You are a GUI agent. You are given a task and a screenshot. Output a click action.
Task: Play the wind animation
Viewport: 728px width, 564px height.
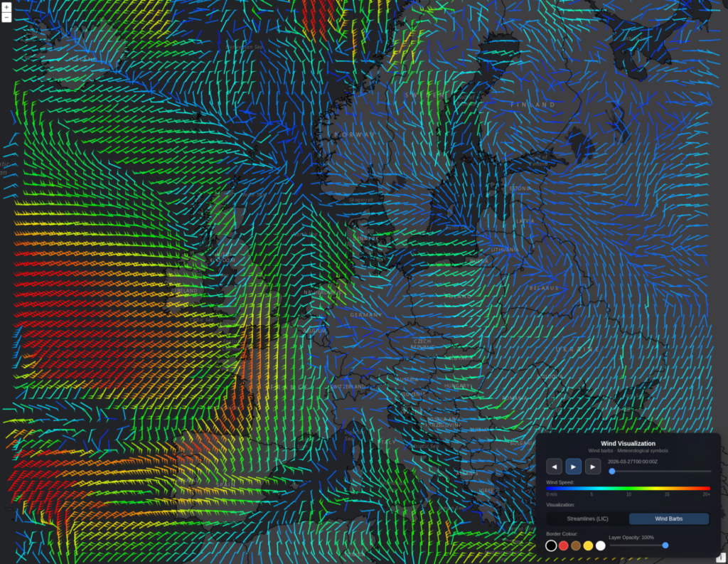coord(574,467)
